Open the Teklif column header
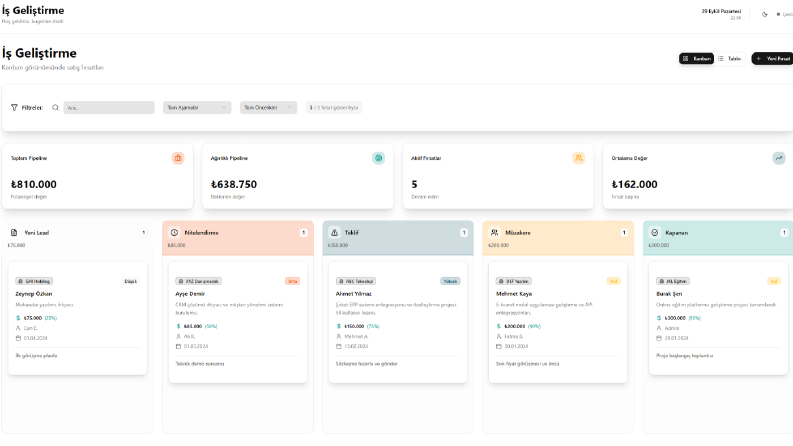 click(398, 238)
